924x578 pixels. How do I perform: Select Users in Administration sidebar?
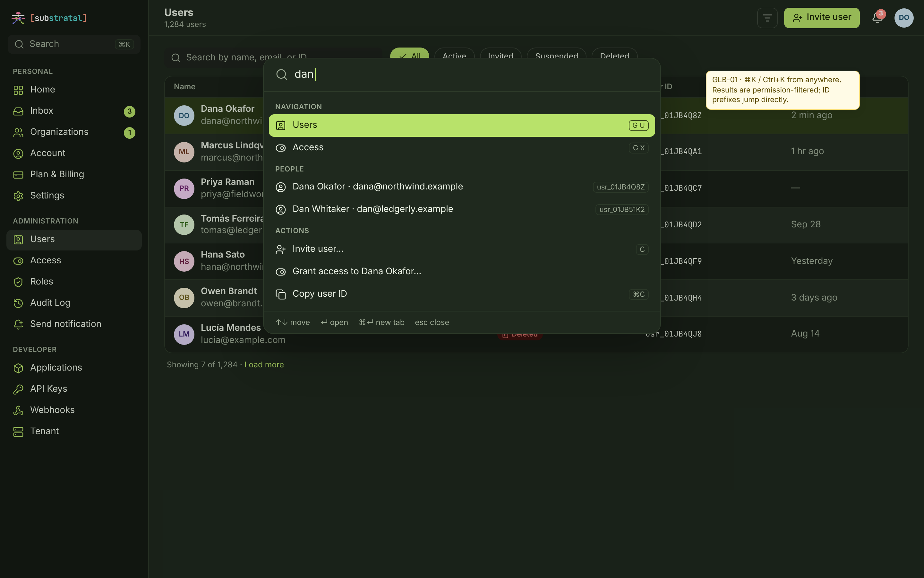tap(74, 240)
